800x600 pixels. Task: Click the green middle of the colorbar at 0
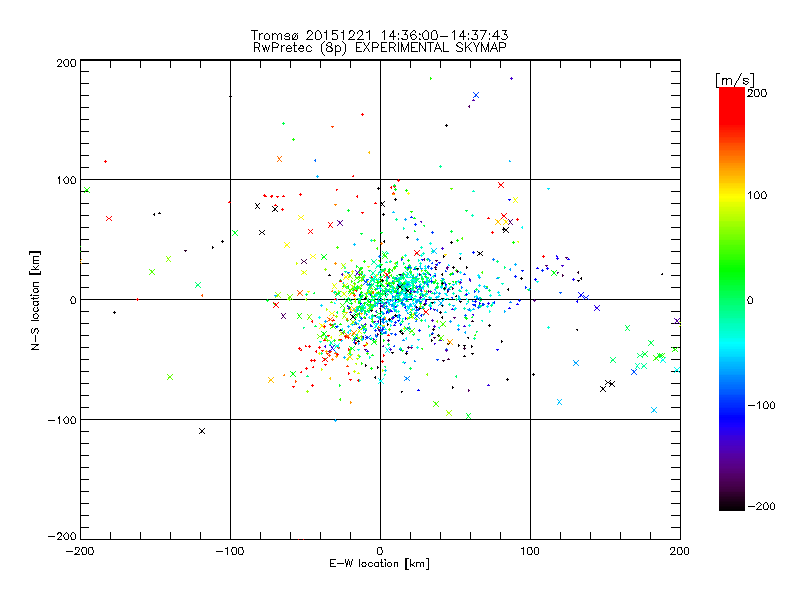click(732, 299)
